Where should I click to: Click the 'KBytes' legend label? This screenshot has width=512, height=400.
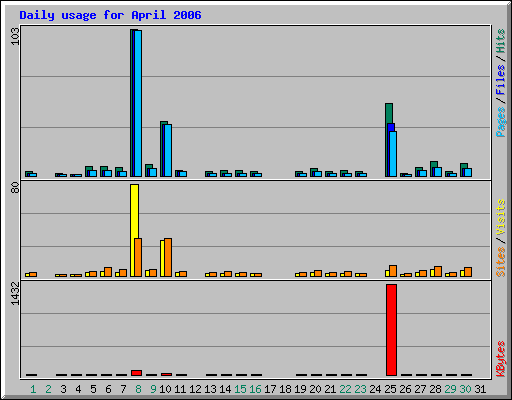pos(500,359)
